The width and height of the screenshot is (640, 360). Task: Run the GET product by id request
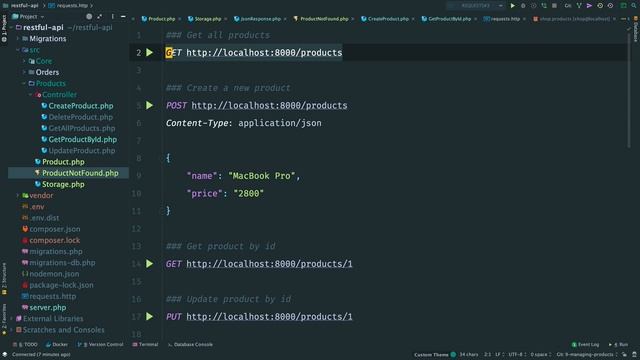150,264
